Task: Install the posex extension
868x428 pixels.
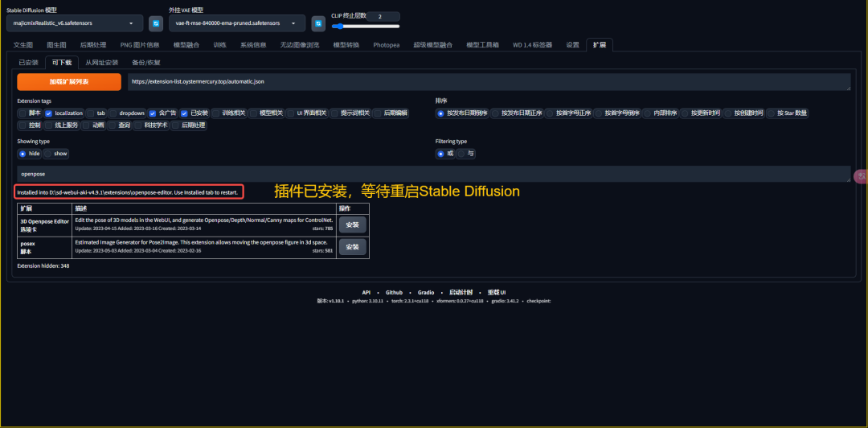Action: pos(352,247)
